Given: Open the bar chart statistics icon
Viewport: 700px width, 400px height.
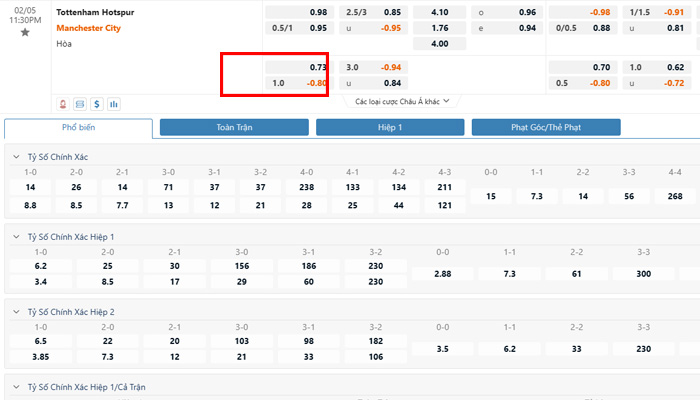Looking at the screenshot, I should tap(113, 103).
